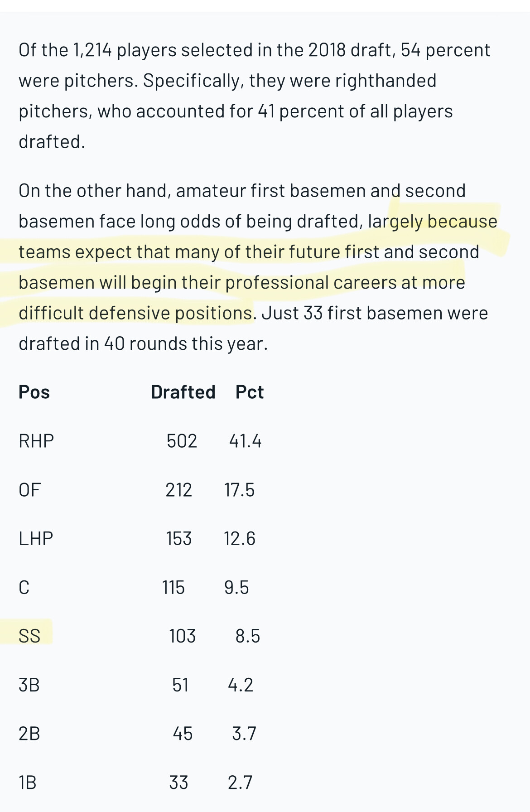
Task: Select the C position label
Action: (24, 588)
